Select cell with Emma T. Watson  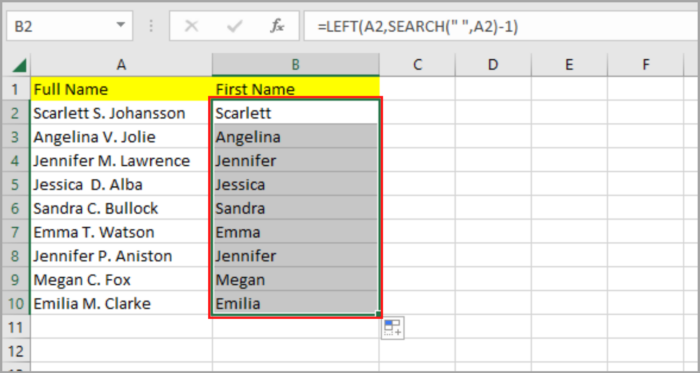point(121,232)
